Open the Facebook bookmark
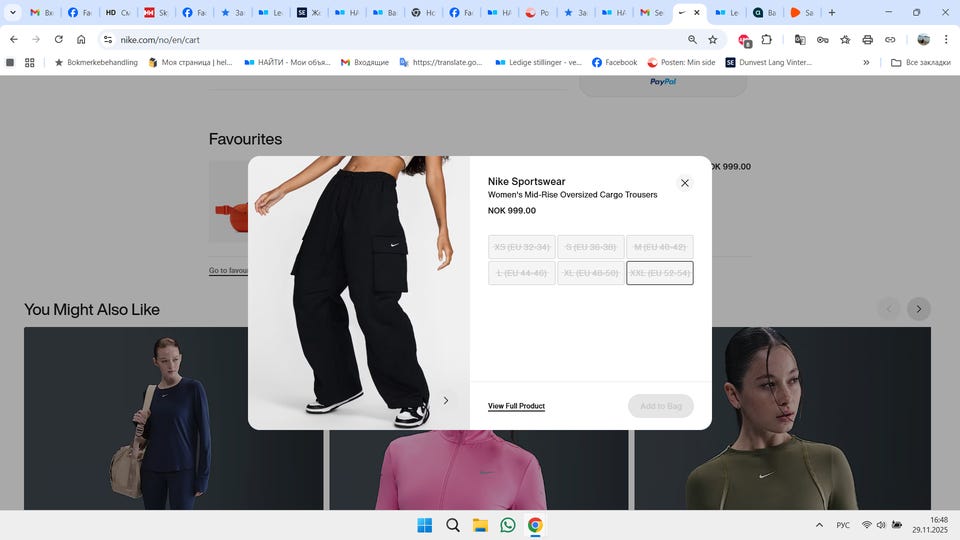Image resolution: width=960 pixels, height=540 pixels. tap(615, 62)
